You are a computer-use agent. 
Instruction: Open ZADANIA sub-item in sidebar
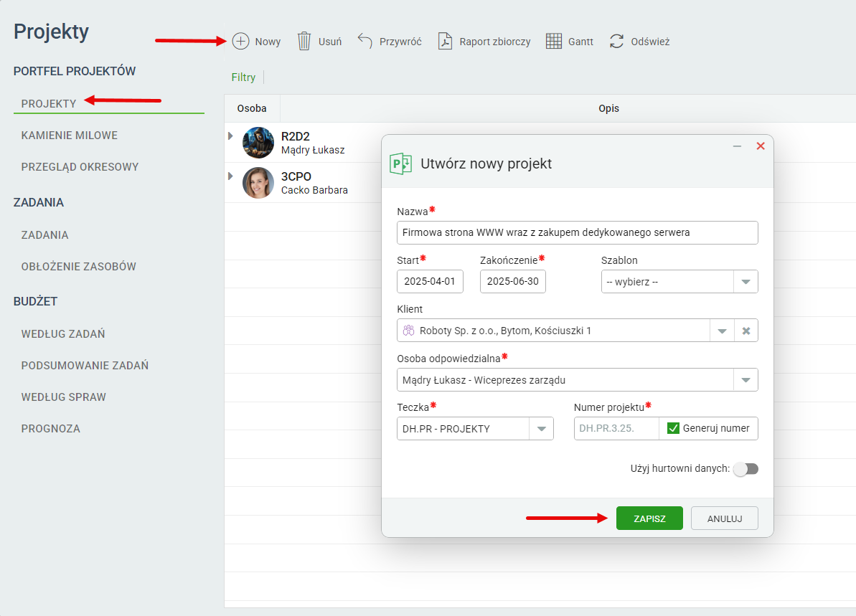[x=44, y=235]
